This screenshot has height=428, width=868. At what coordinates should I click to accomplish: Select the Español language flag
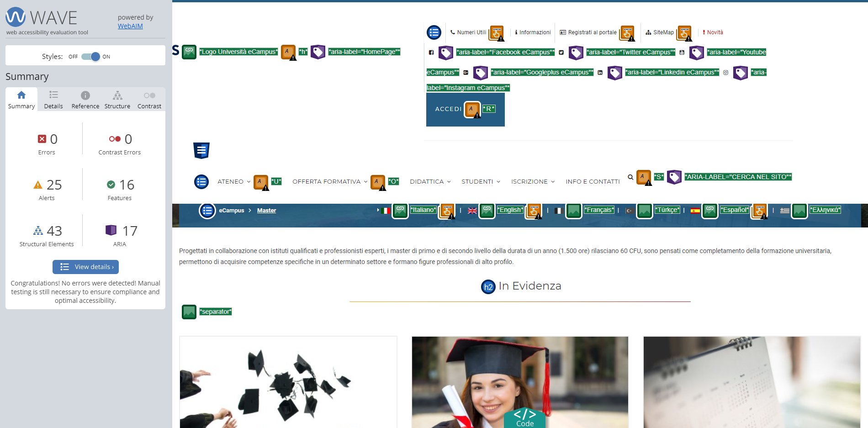(x=695, y=211)
